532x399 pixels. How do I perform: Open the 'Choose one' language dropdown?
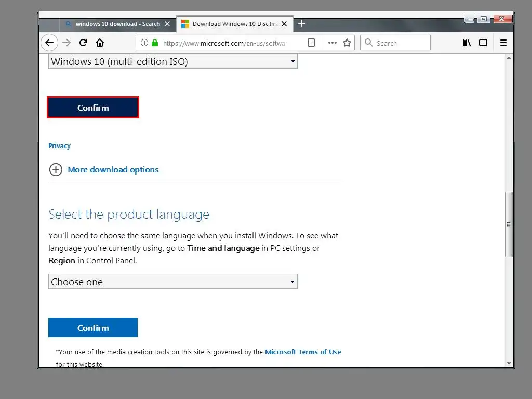pos(173,282)
